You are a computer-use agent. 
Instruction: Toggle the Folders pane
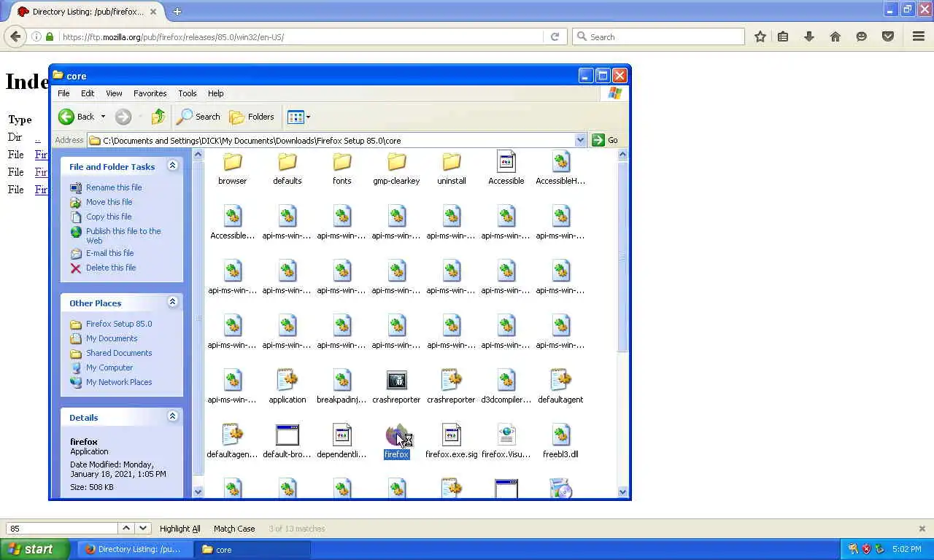pos(252,117)
